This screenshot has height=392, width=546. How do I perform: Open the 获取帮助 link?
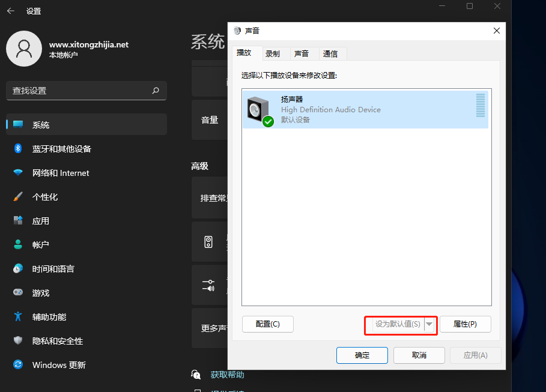pos(228,375)
